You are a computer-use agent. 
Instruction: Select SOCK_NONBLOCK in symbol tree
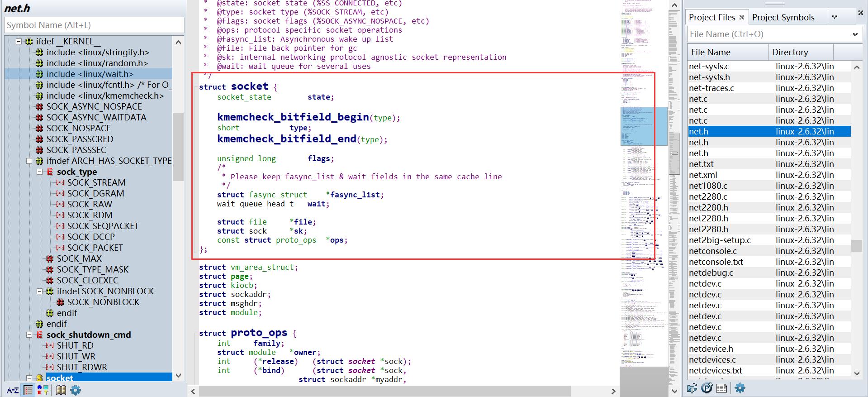point(103,302)
